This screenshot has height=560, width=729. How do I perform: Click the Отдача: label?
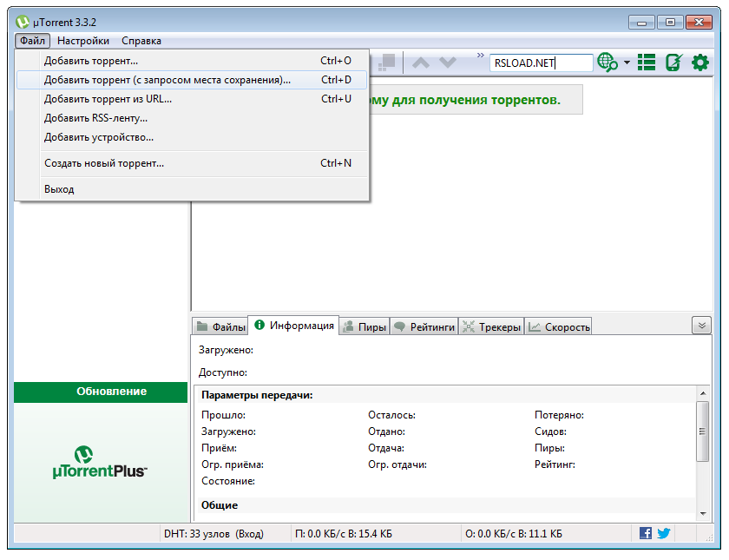coord(386,448)
